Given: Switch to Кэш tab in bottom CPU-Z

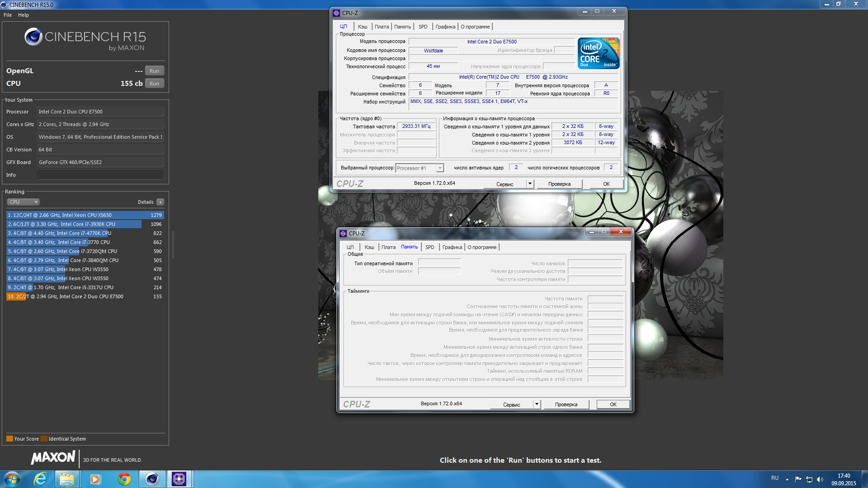Looking at the screenshot, I should click(x=369, y=247).
